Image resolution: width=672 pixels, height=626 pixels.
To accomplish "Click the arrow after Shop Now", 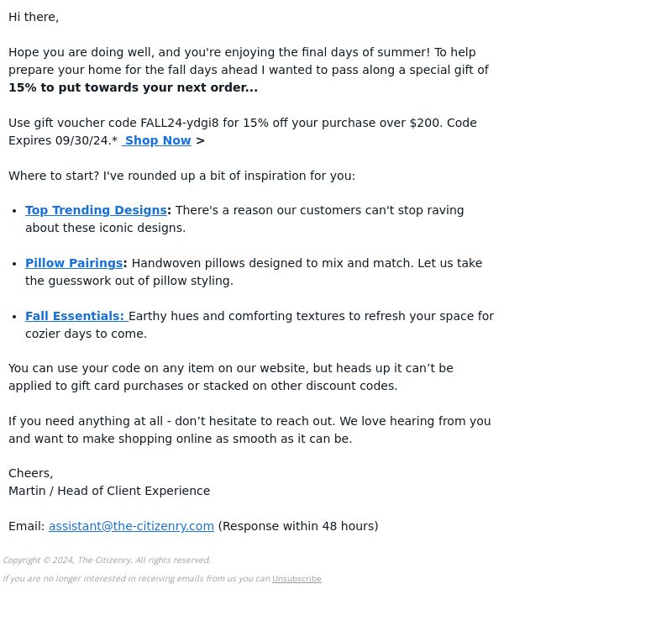I will [200, 140].
